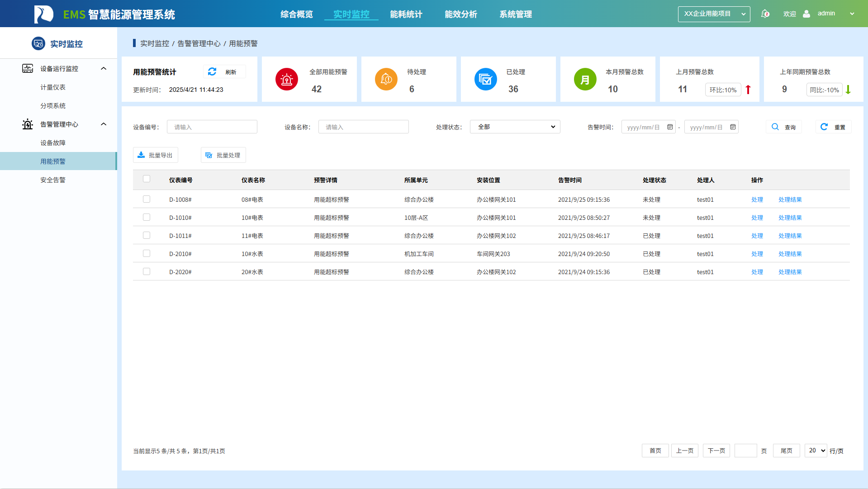The width and height of the screenshot is (868, 489).
Task: Click 处理结果 link for D-2020#
Action: coord(790,272)
